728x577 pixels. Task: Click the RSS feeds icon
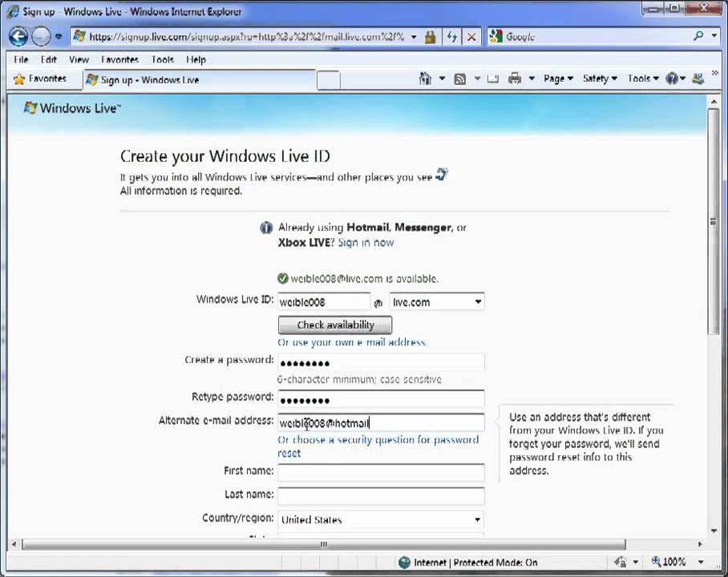click(x=459, y=79)
